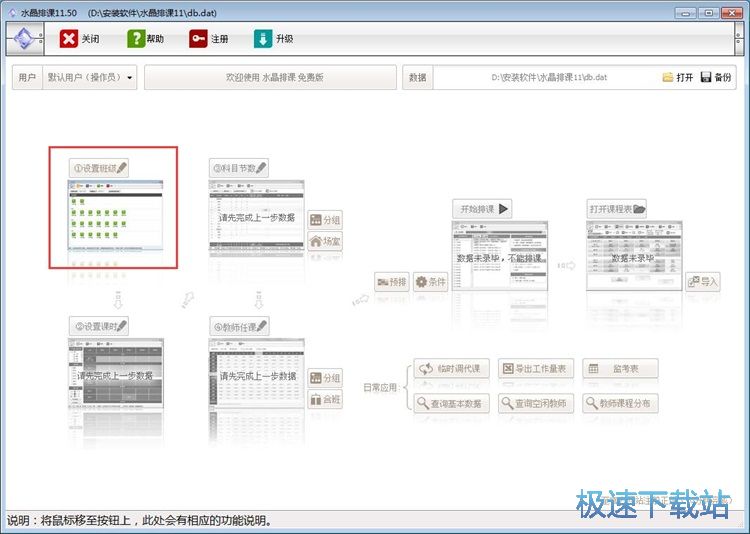
Task: Click the 用户 label
Action: [x=27, y=78]
